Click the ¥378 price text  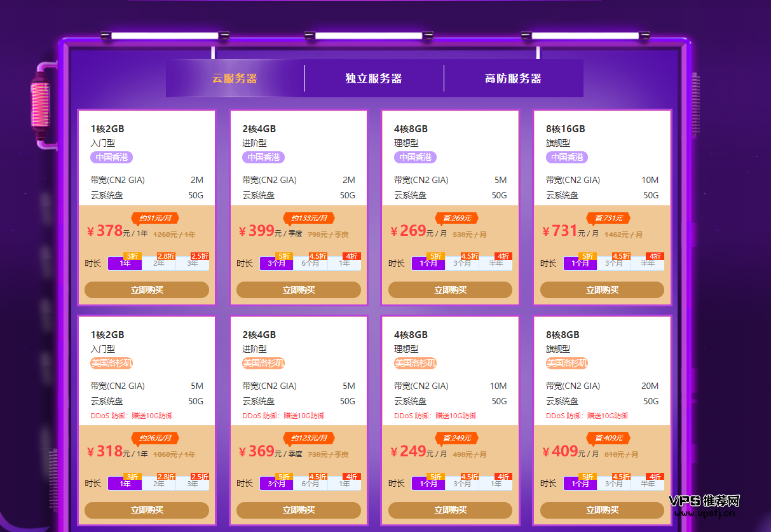tap(106, 231)
